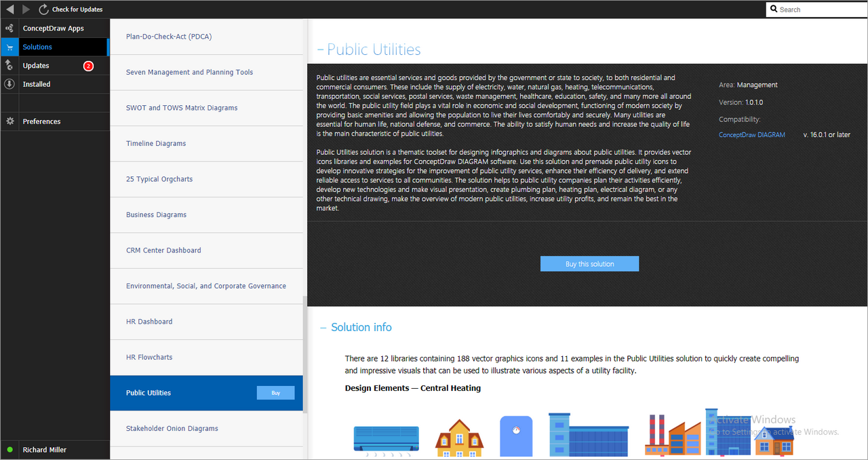Click the green online status dot

(x=9, y=450)
